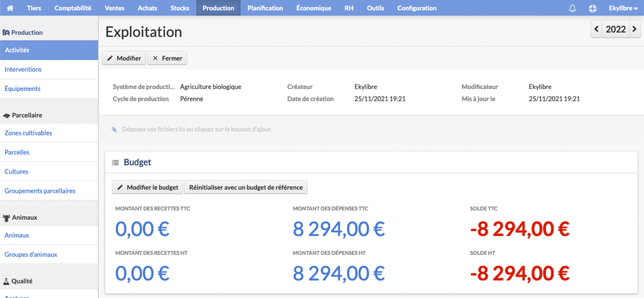The height and width of the screenshot is (298, 644).
Task: Click Modifier le budget button
Action: pos(147,187)
